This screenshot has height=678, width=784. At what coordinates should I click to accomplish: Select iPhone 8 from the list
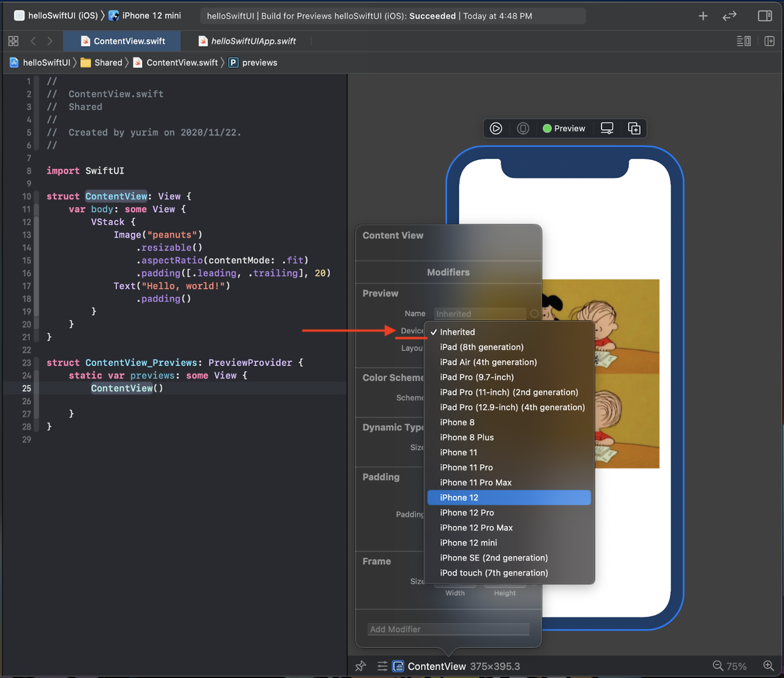[509, 422]
